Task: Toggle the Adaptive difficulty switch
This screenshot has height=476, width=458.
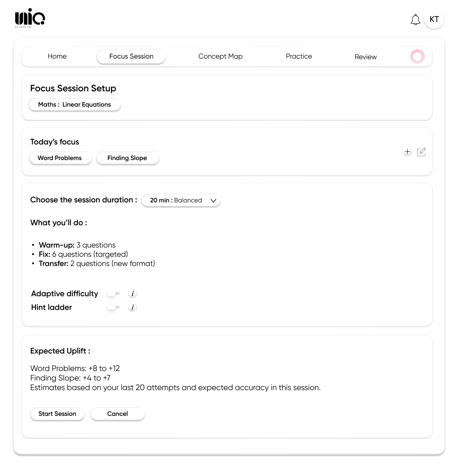Action: point(113,294)
